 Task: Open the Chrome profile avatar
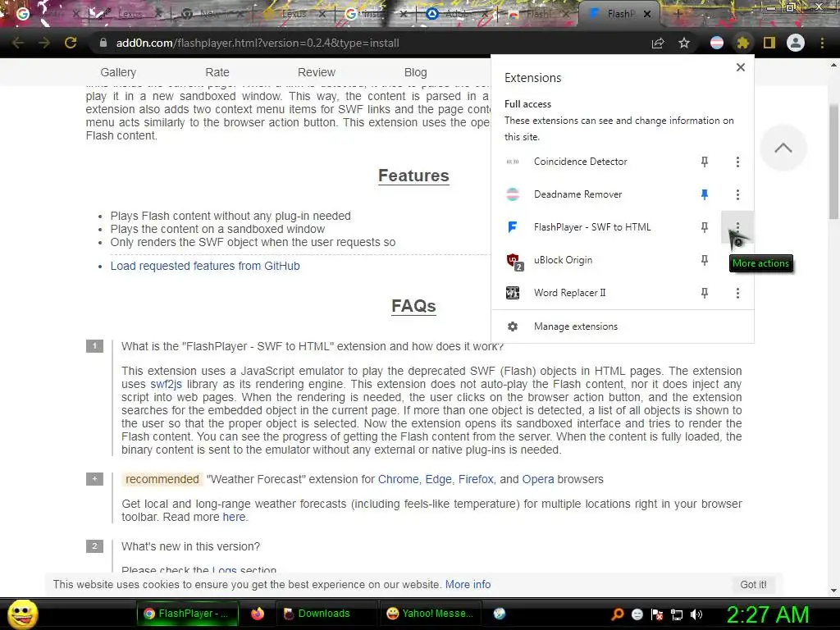coord(796,43)
